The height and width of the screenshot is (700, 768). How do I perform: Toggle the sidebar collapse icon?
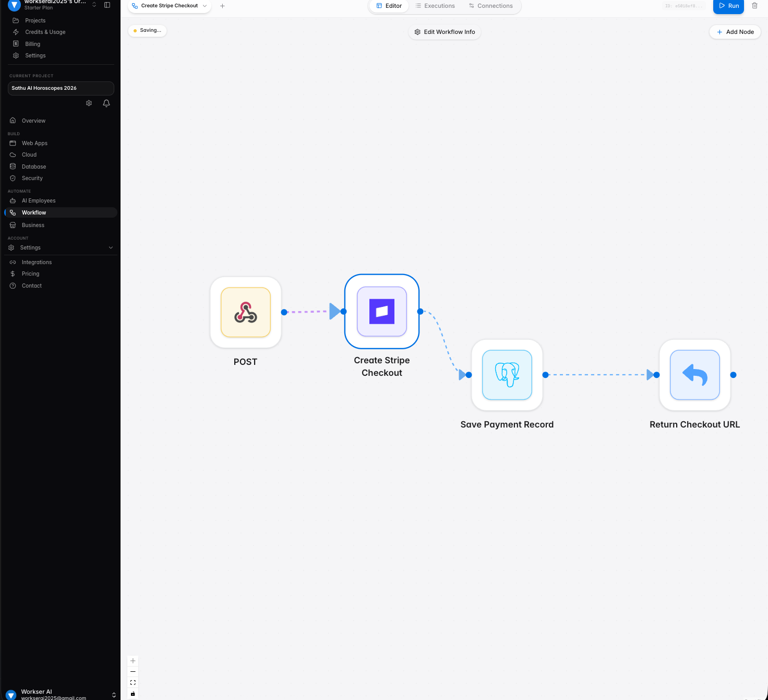[x=107, y=5]
